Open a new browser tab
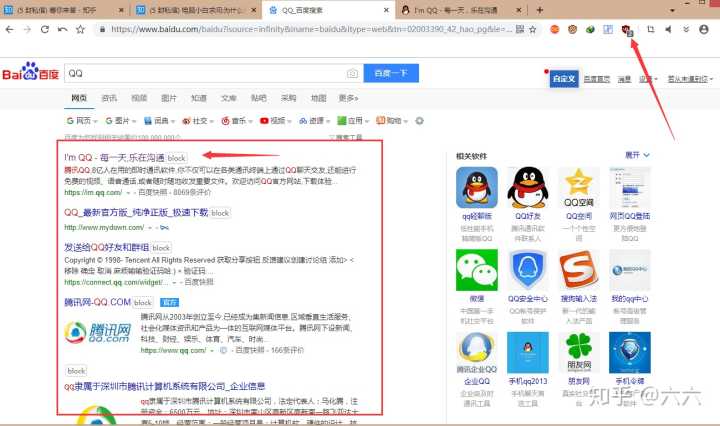The height and width of the screenshot is (426, 720). (540, 10)
